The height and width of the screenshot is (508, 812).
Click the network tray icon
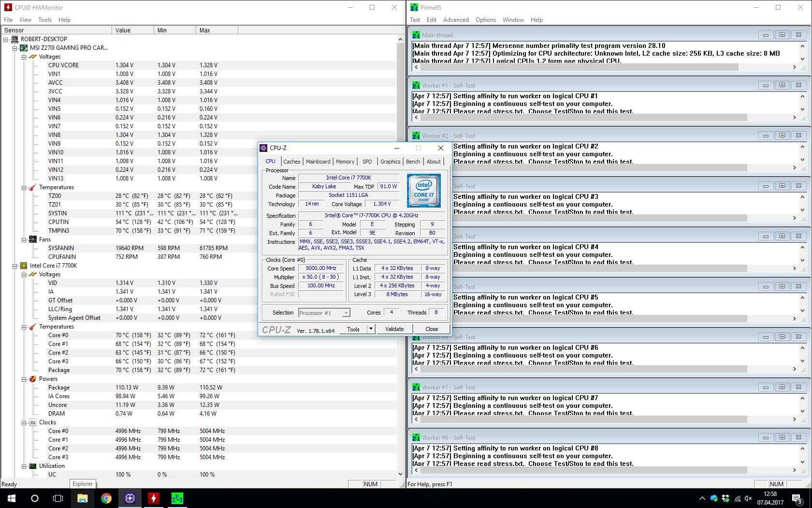pos(738,498)
